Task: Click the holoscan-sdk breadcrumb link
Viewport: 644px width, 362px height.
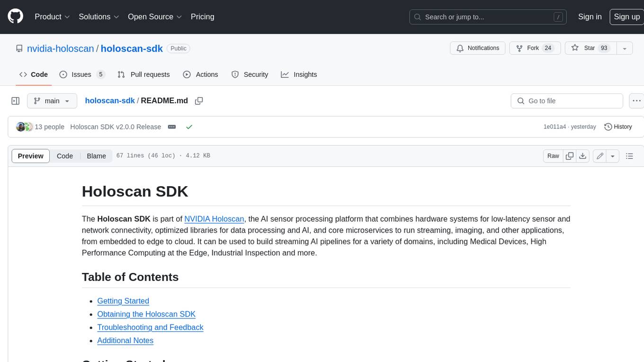Action: click(x=110, y=100)
